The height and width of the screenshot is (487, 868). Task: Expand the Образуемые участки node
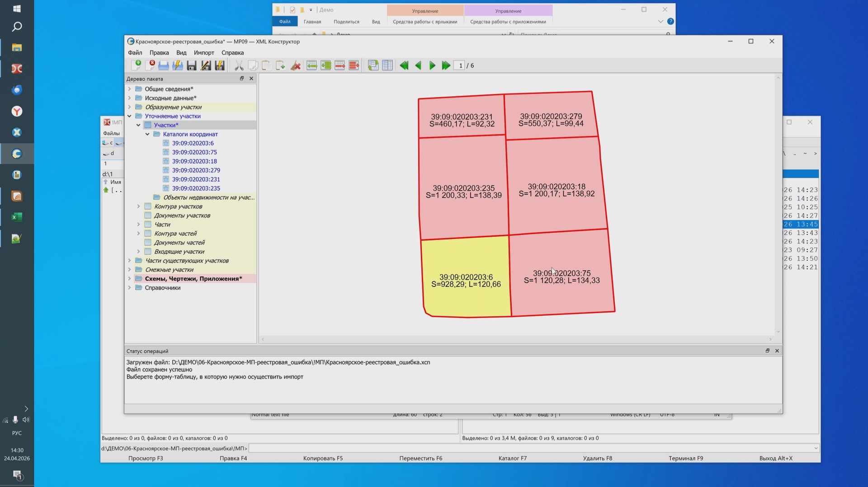tap(130, 107)
